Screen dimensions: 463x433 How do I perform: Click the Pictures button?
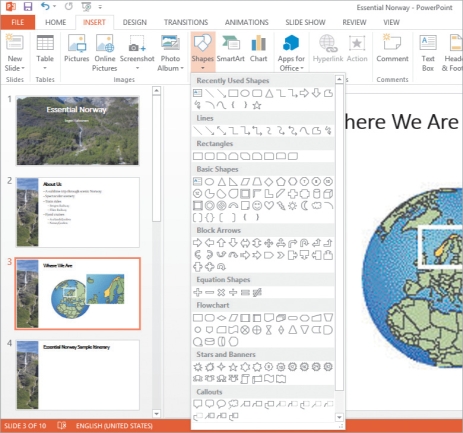coord(77,49)
